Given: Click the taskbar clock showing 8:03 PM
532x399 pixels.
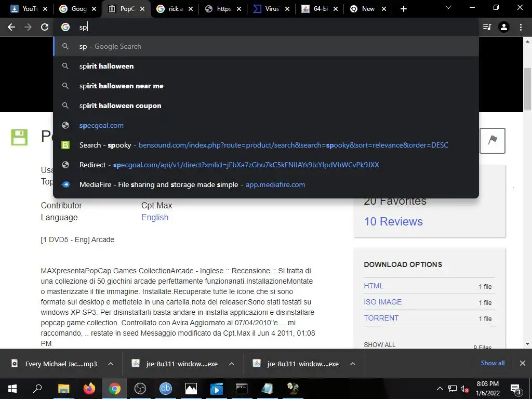Looking at the screenshot, I should [488, 389].
